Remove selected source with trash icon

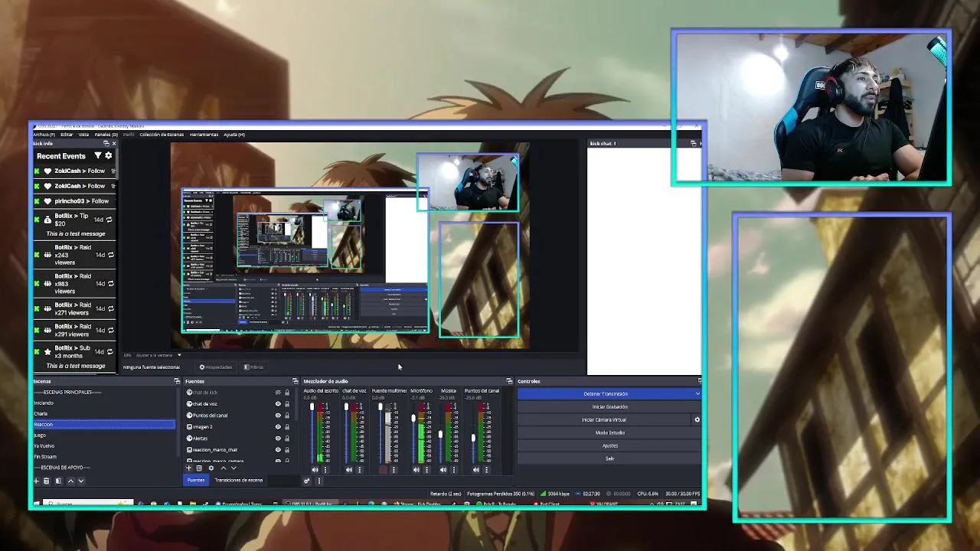click(199, 468)
